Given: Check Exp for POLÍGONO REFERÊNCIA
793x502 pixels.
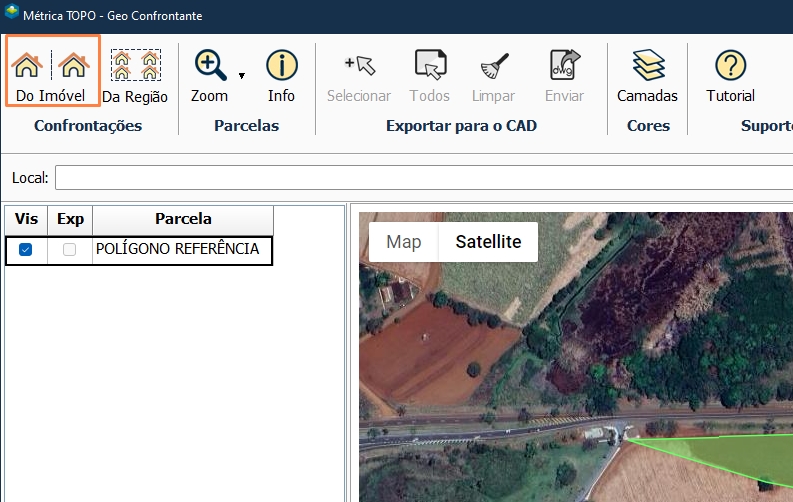Looking at the screenshot, I should 69,250.
